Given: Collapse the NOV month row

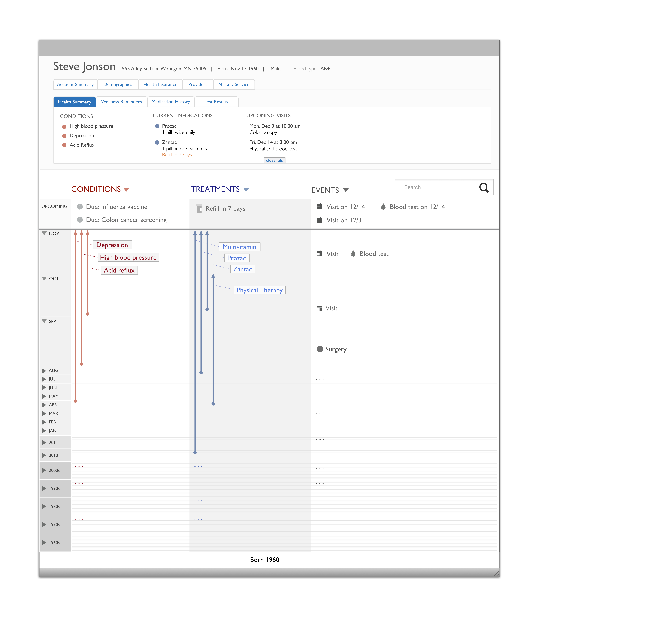Looking at the screenshot, I should coord(44,233).
